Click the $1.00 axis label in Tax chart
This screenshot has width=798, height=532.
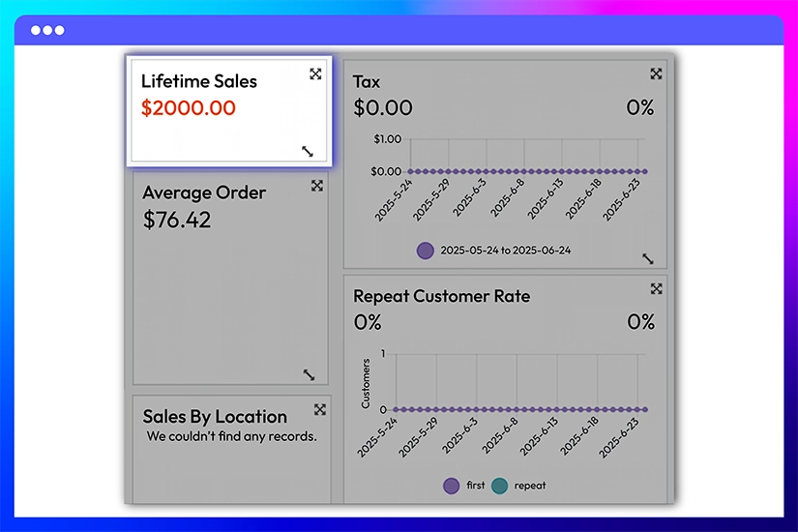point(387,139)
